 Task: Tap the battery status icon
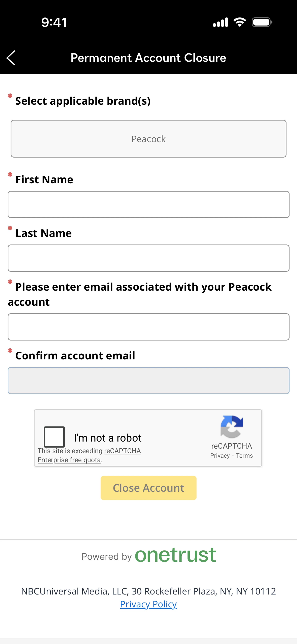click(x=262, y=22)
